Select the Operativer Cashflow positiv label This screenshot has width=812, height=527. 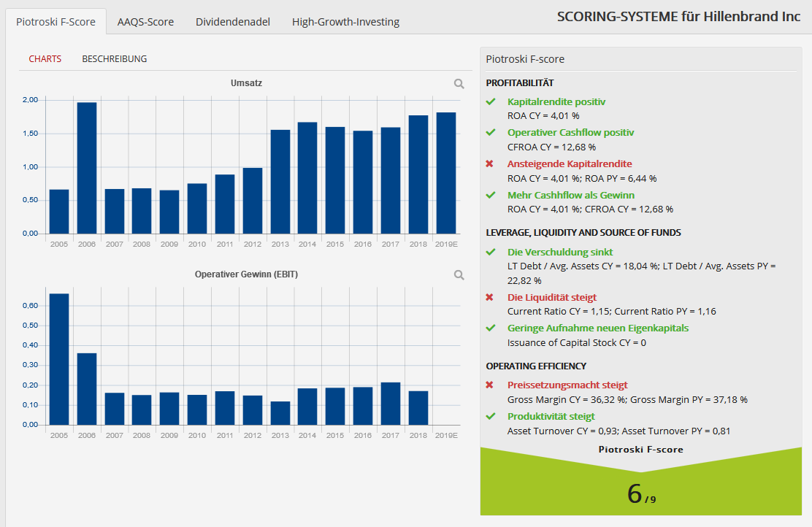click(x=571, y=133)
